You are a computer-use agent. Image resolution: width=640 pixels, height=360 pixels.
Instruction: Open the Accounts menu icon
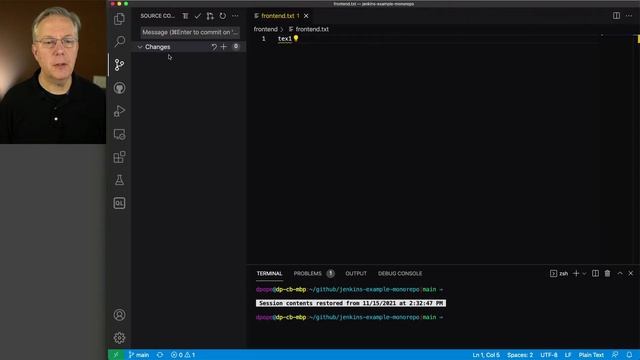coord(119,315)
